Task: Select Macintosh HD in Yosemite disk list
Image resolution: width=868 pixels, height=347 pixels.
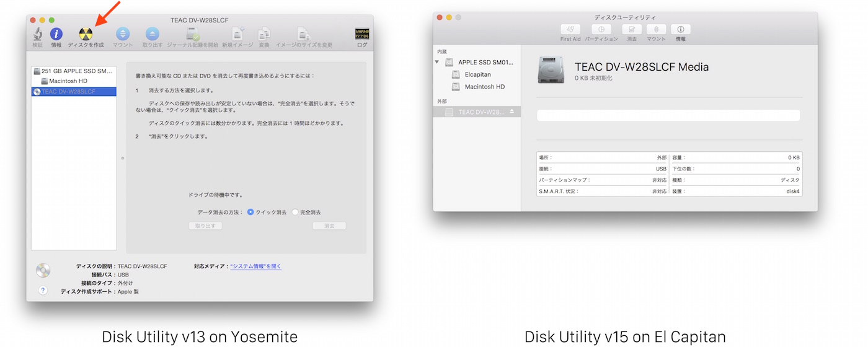Action: click(74, 81)
